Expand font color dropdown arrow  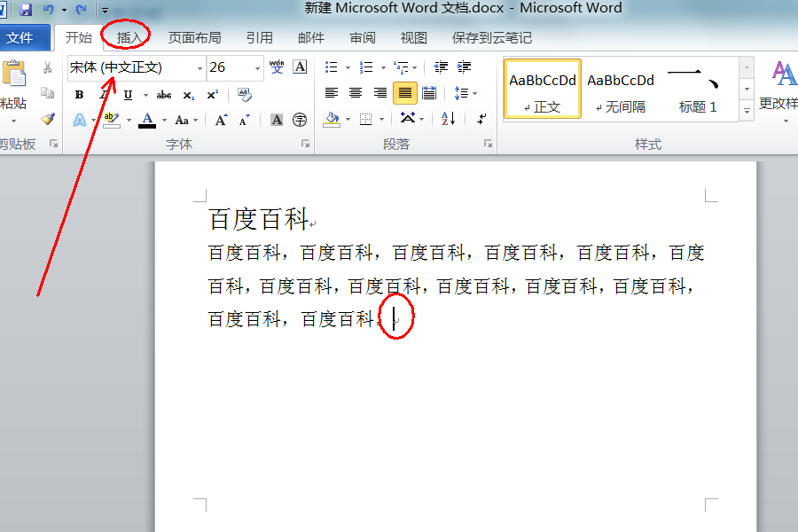click(164, 121)
